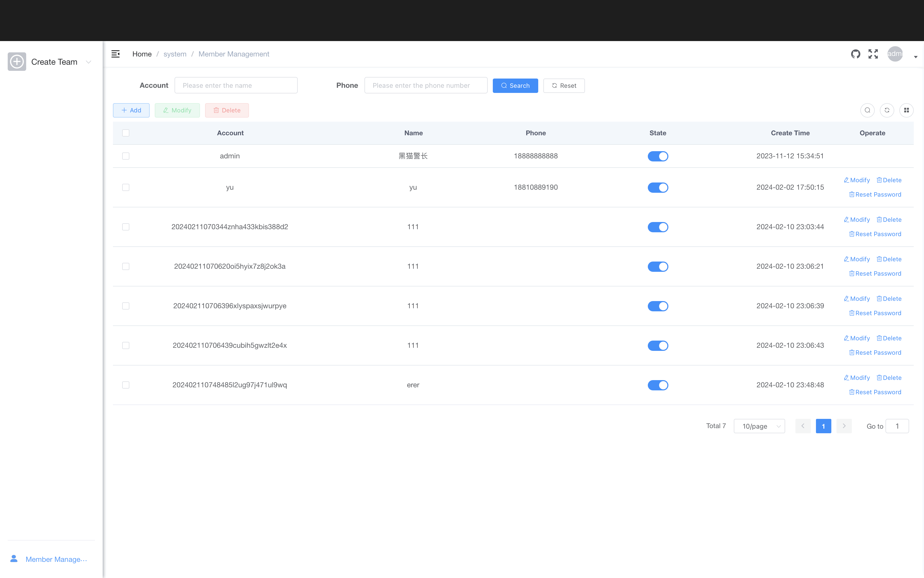
Task: Delete the yu account
Action: tap(889, 180)
